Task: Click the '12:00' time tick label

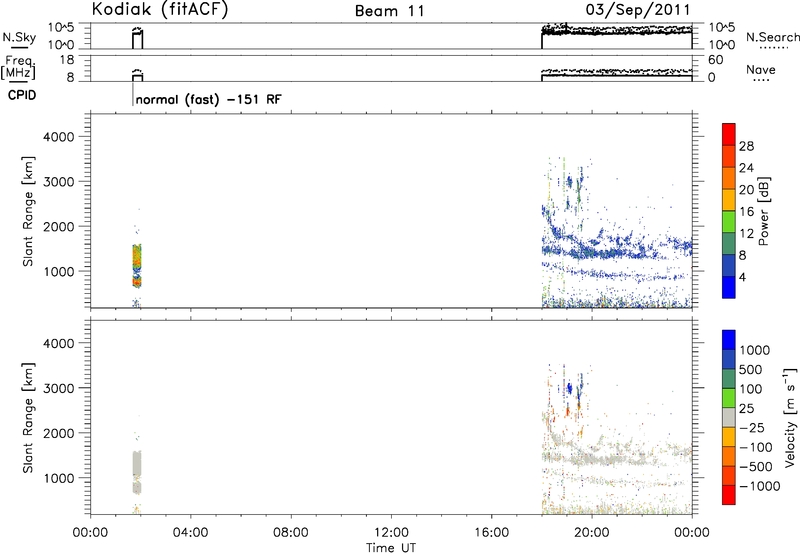Action: [x=391, y=533]
